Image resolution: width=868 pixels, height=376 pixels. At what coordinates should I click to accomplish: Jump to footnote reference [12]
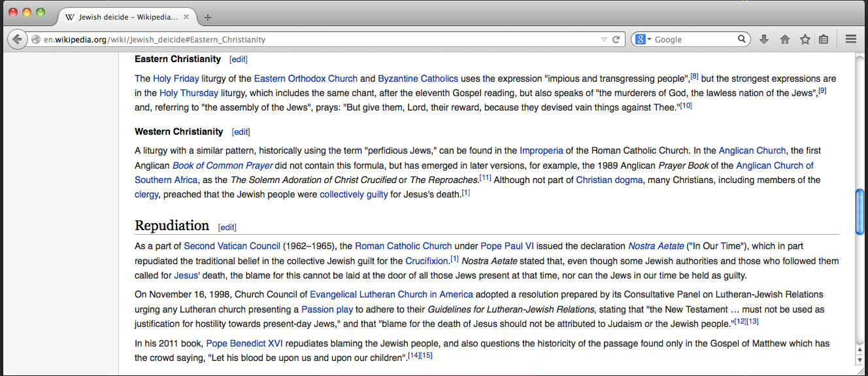click(x=741, y=321)
